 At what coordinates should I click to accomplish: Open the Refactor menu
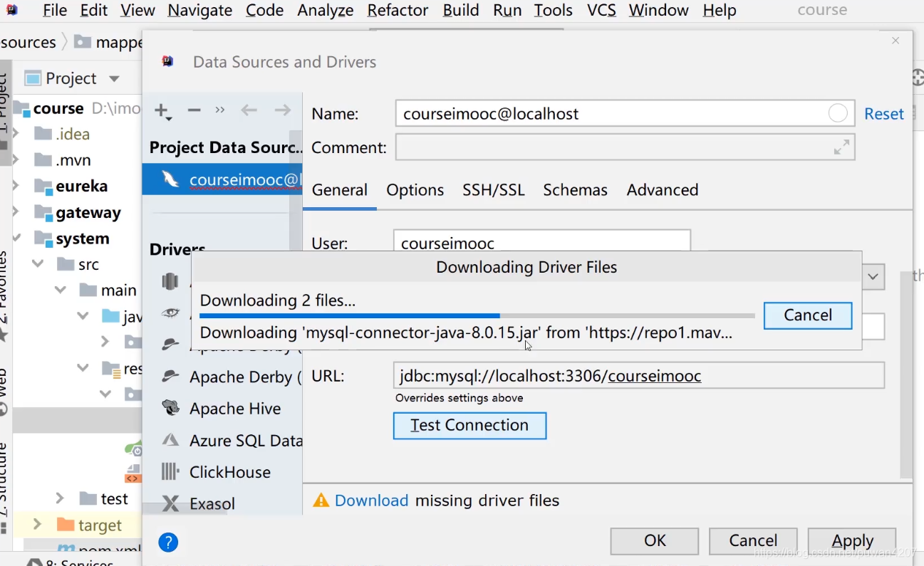pyautogui.click(x=398, y=10)
